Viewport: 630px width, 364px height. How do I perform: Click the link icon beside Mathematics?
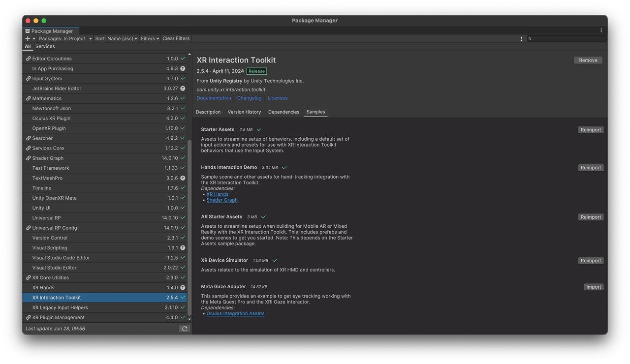point(28,98)
